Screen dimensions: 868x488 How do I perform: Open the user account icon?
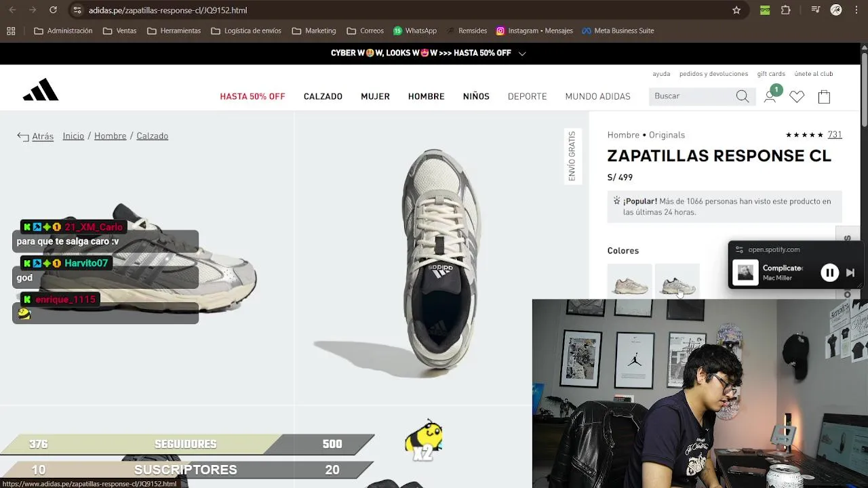770,97
